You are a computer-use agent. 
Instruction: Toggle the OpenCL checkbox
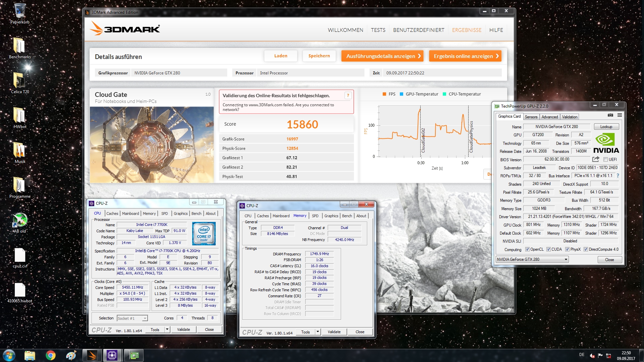(x=527, y=249)
